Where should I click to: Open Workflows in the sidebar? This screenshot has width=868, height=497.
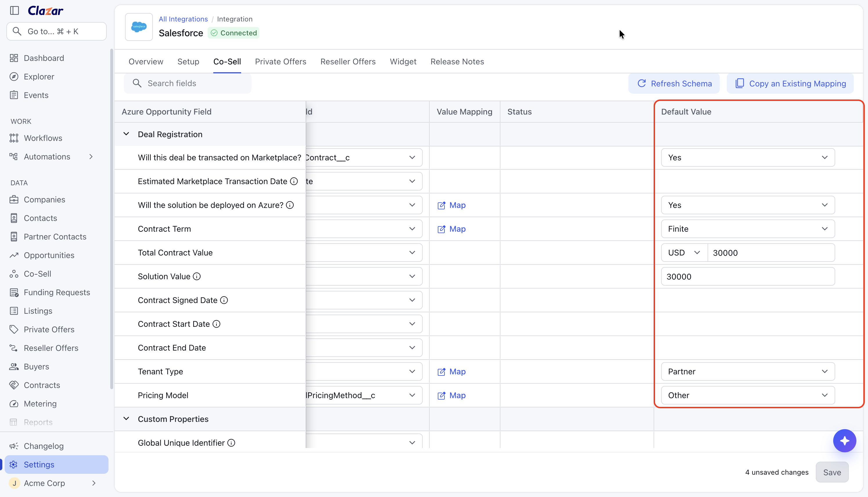pos(43,138)
